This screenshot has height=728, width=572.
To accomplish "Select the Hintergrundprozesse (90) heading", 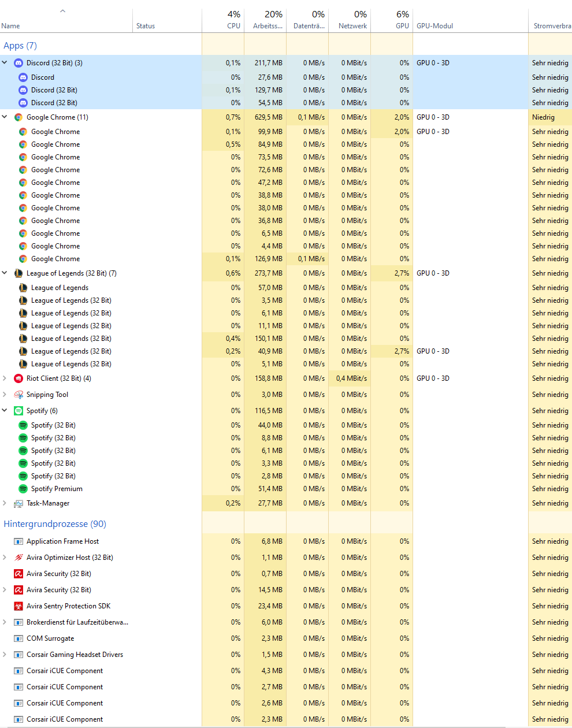I will coord(55,524).
